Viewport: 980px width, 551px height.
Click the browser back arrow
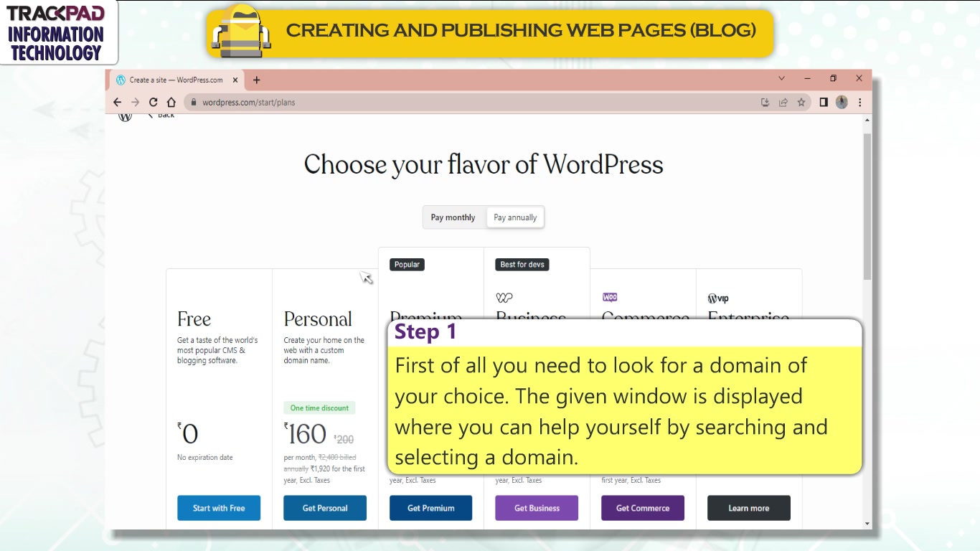(118, 102)
